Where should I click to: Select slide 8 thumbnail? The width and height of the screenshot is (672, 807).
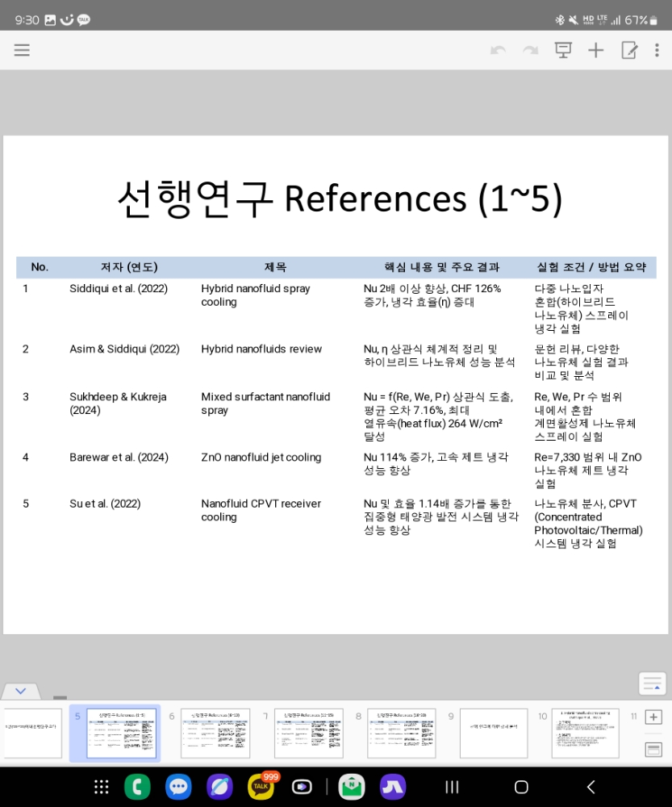[401, 733]
